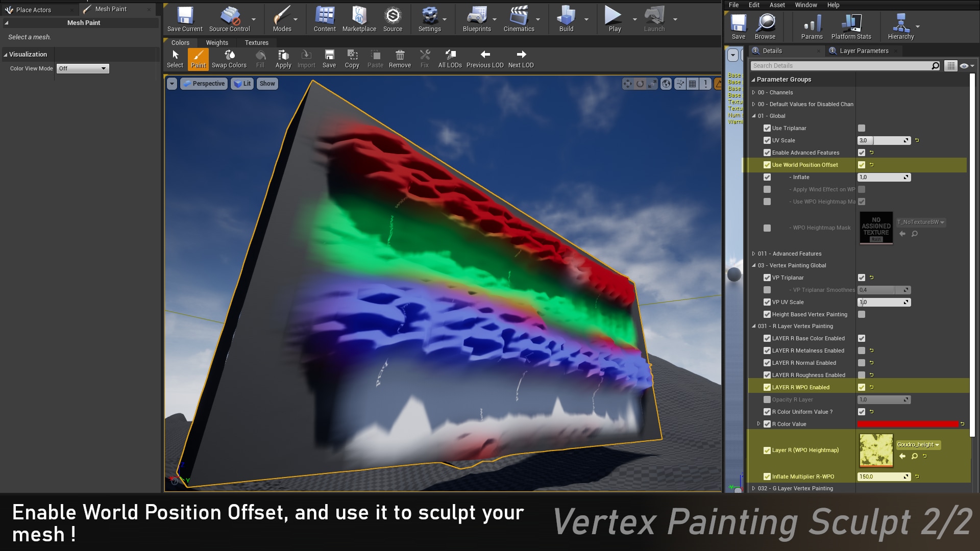Open the Content browser icon
This screenshot has height=551, width=980.
[325, 19]
